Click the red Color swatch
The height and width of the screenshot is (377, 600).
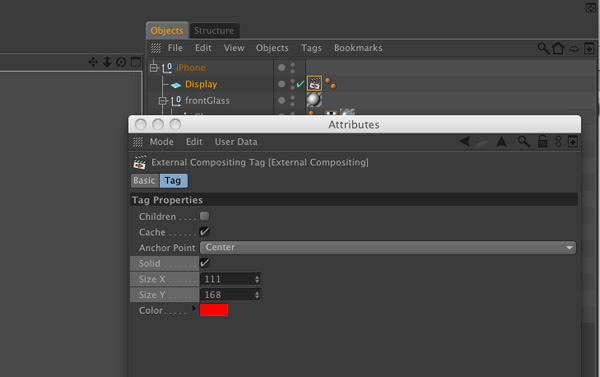coord(214,310)
